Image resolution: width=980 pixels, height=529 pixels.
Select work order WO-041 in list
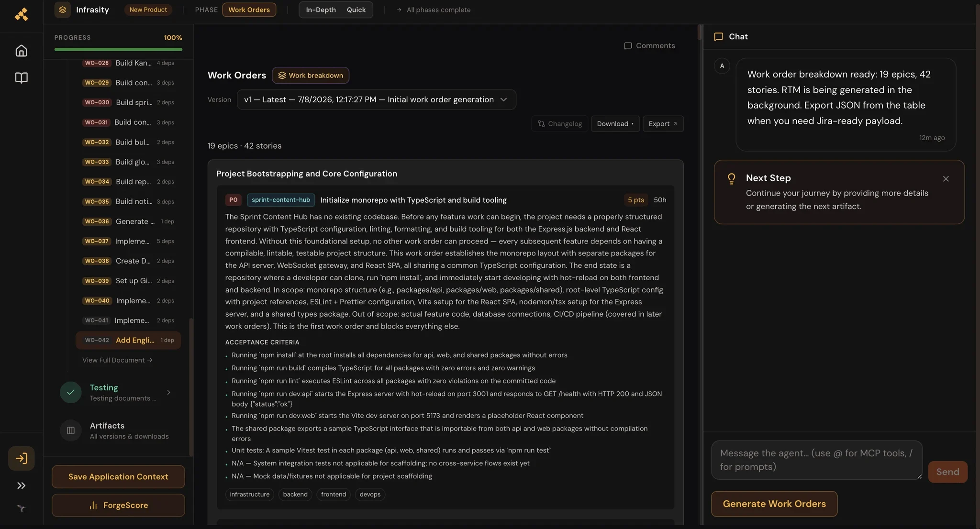click(128, 320)
